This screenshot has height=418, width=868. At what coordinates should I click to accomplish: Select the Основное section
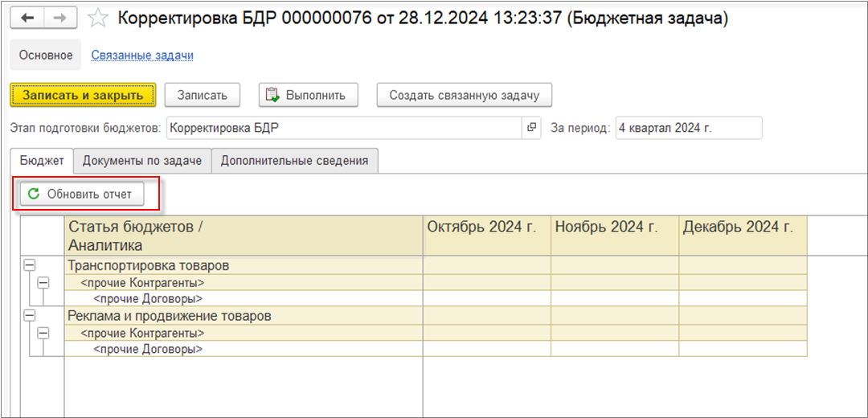(x=46, y=55)
